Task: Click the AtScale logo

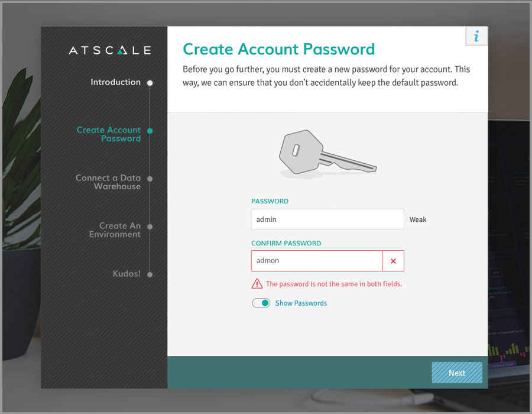Action: (110, 50)
